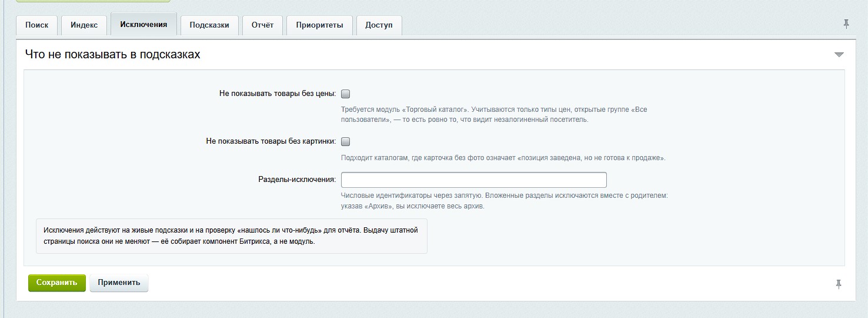Click the Применить button
Viewport: 868px width, 318px height.
click(119, 283)
